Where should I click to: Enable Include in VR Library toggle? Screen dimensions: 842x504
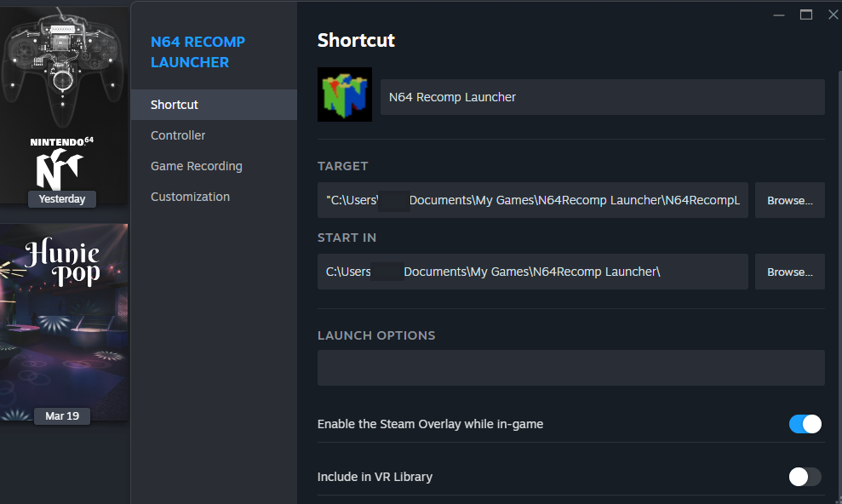pyautogui.click(x=805, y=477)
